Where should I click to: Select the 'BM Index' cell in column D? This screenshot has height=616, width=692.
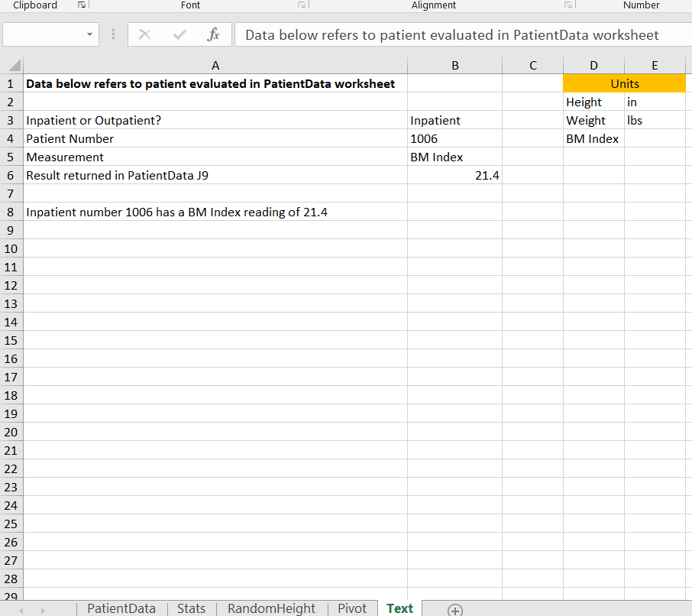(594, 138)
